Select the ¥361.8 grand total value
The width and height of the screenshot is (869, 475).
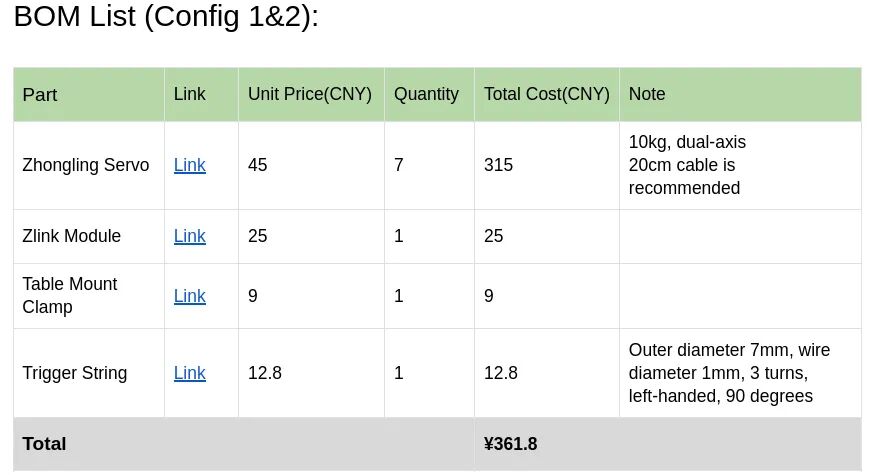pyautogui.click(x=510, y=444)
